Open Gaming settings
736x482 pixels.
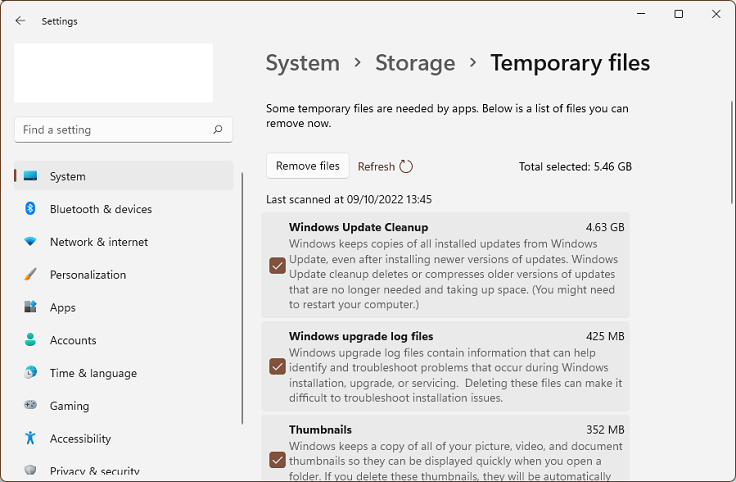pos(123,406)
